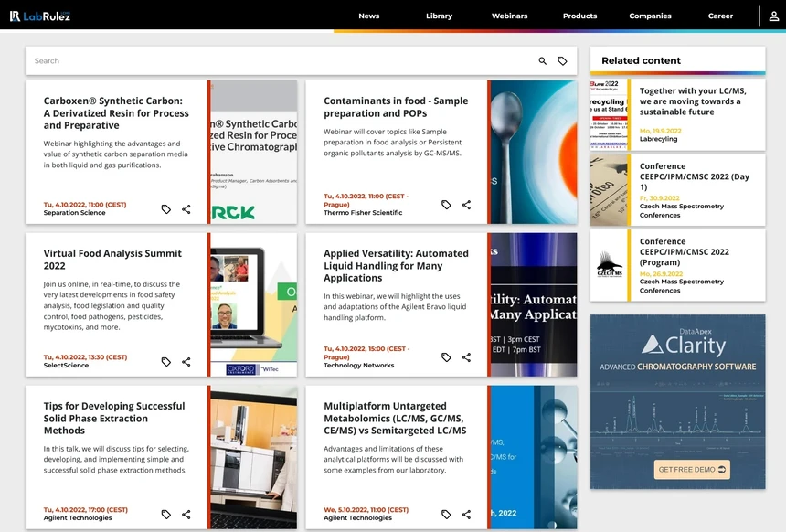Click 'Related content' heading
Viewport: 786px width, 532px height.
[x=641, y=60]
